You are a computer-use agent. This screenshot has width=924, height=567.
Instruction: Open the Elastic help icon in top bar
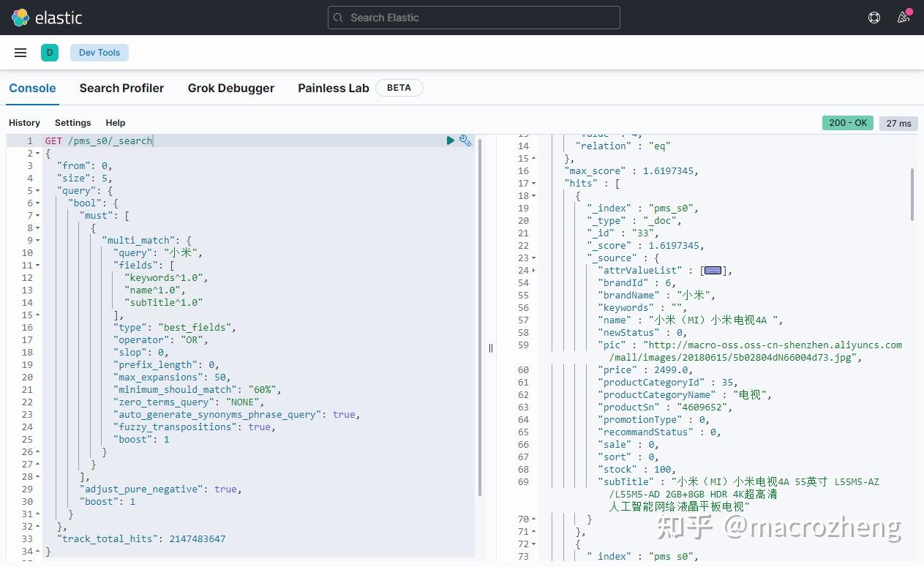coord(874,18)
